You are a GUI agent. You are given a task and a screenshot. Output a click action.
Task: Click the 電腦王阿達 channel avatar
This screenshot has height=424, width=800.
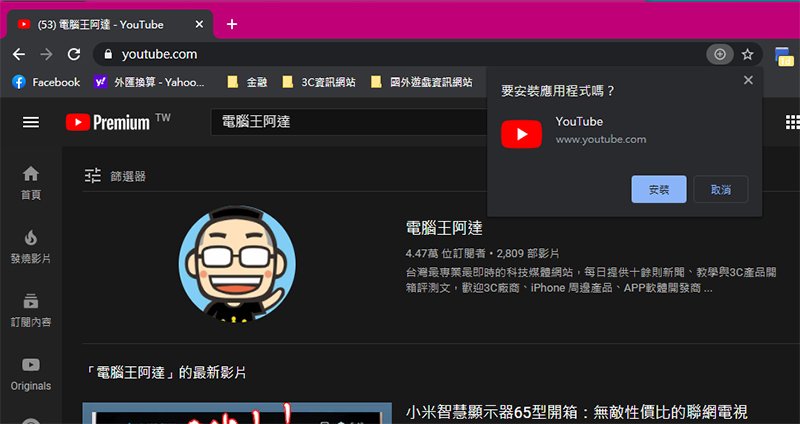tap(237, 263)
